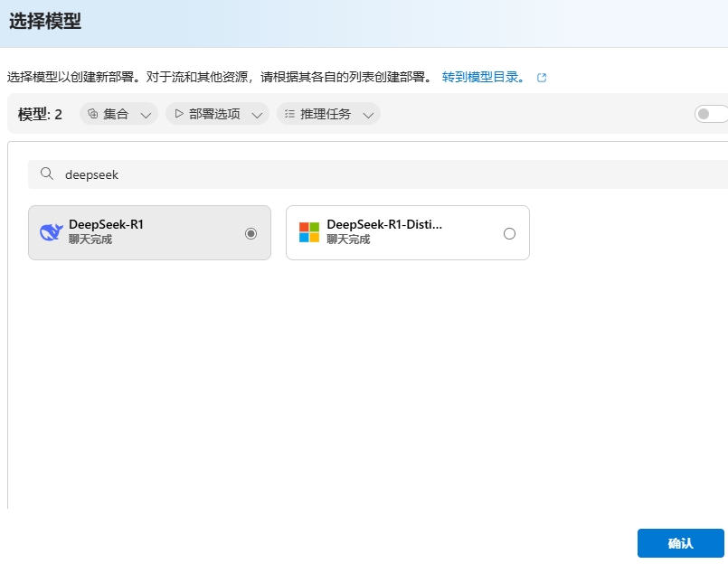Click 聊天完成 label under DeepSeek-R1-Disti...
This screenshot has width=728, height=564.
coord(349,240)
